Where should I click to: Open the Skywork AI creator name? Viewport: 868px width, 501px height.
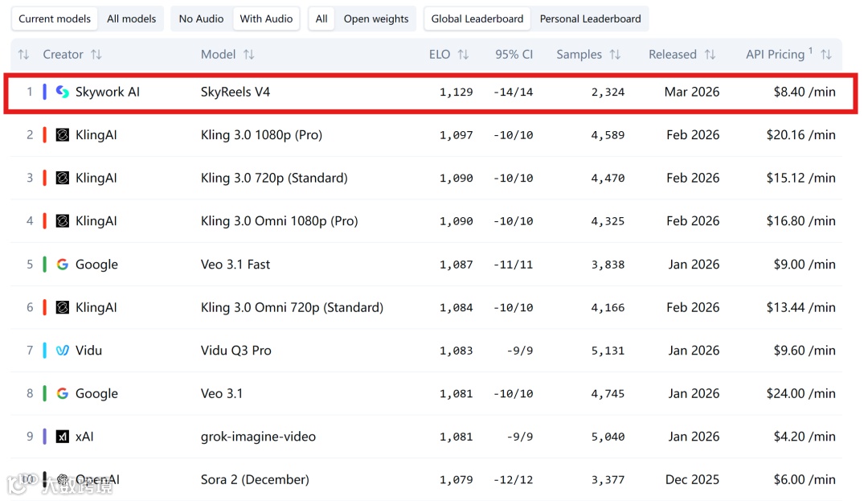(108, 92)
